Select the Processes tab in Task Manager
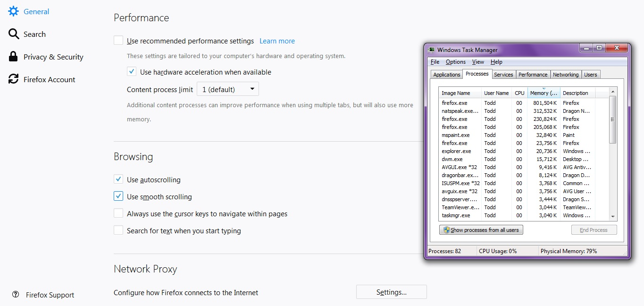Image resolution: width=644 pixels, height=306 pixels. pos(477,74)
